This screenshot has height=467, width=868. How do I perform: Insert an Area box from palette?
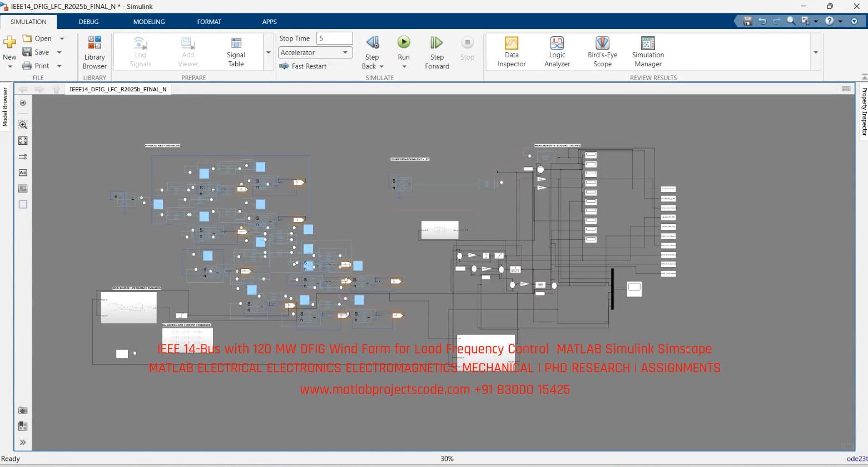pos(23,204)
